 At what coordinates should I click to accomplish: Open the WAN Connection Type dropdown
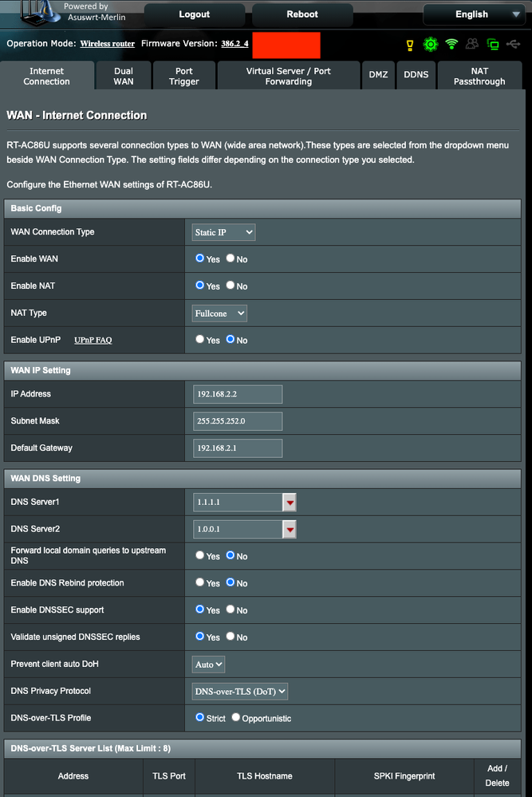[x=223, y=232]
